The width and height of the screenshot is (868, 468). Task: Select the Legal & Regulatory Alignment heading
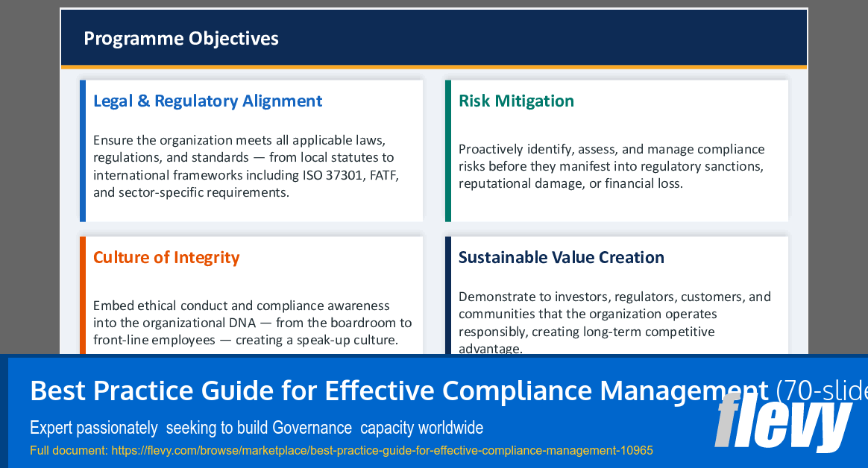[x=207, y=101]
